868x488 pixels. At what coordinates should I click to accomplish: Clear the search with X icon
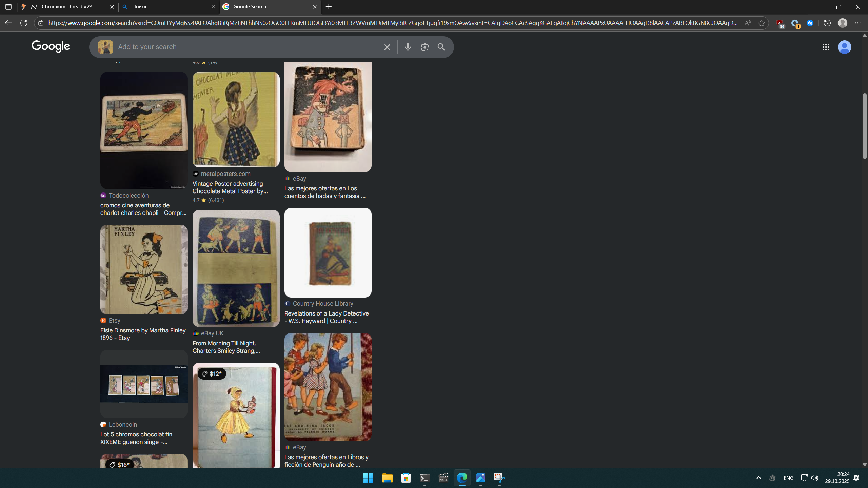tap(387, 47)
